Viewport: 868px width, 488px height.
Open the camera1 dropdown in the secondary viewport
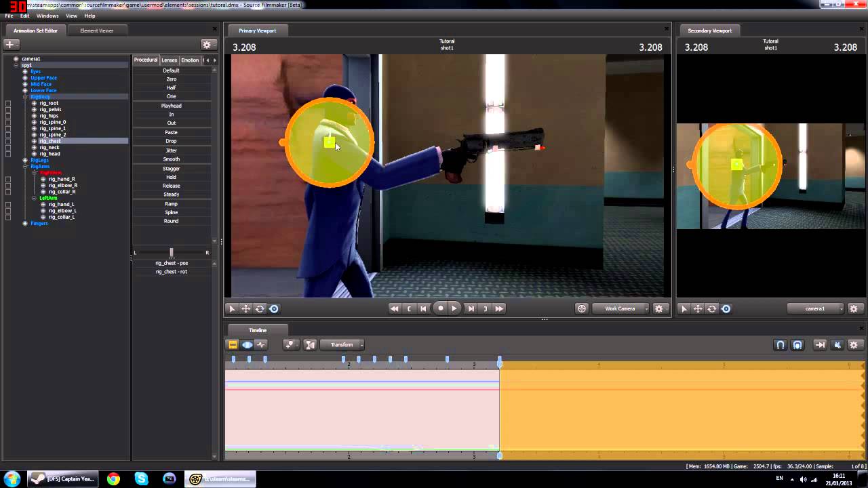pos(815,308)
